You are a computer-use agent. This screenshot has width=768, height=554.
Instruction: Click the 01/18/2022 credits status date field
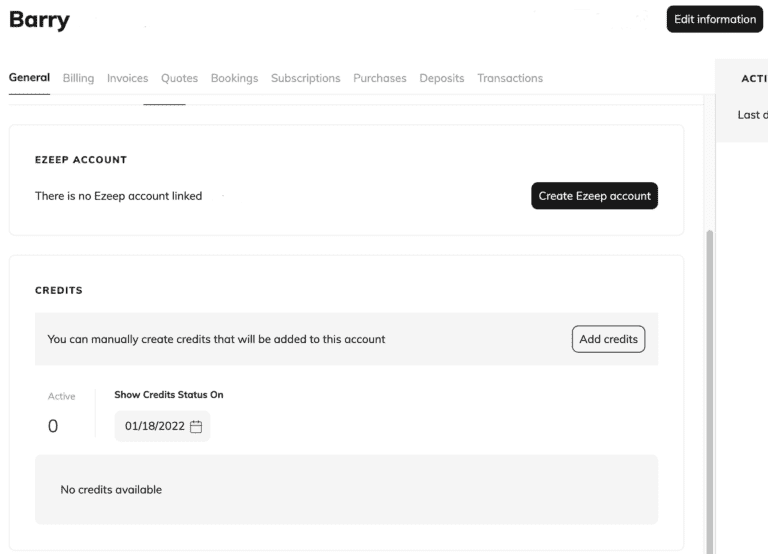[154, 426]
